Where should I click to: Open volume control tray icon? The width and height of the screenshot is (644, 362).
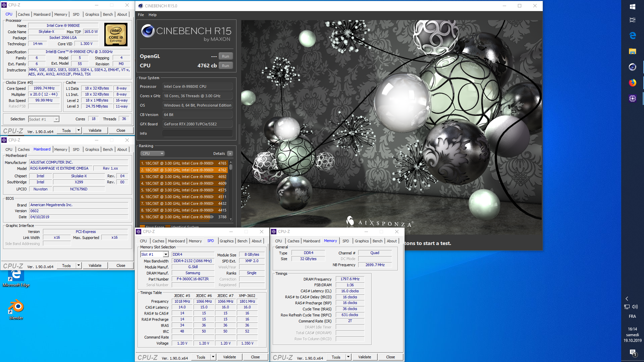point(635,307)
